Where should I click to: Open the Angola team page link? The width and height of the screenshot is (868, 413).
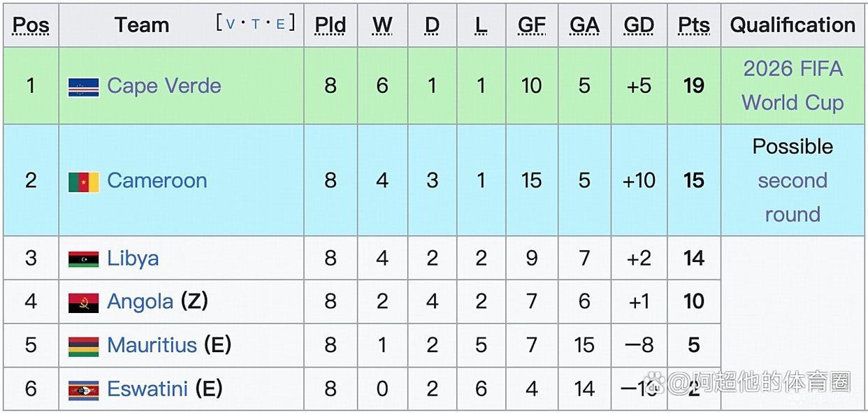click(x=140, y=302)
